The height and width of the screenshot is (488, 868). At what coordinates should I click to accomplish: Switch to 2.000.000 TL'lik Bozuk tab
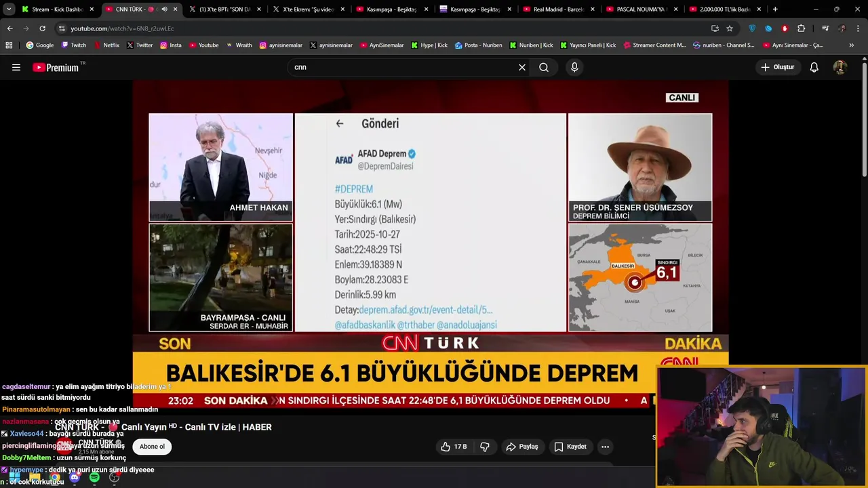pyautogui.click(x=725, y=9)
